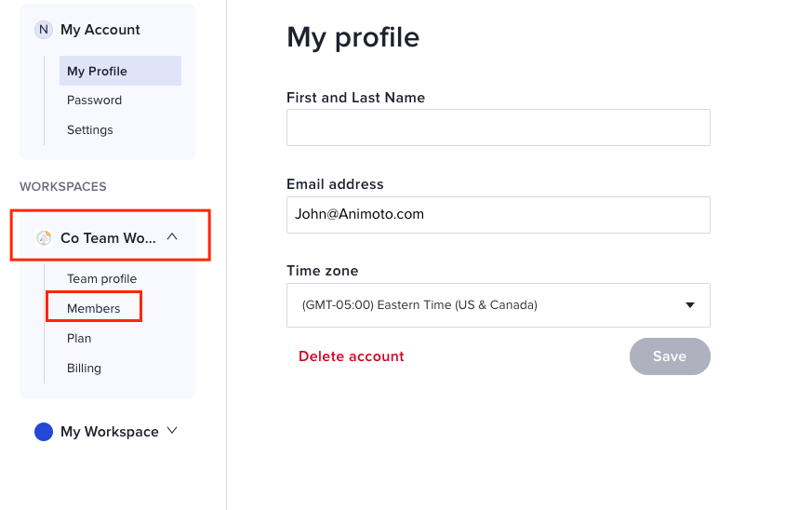The image size is (812, 510).
Task: Click the My Account avatar icon
Action: coord(44,30)
